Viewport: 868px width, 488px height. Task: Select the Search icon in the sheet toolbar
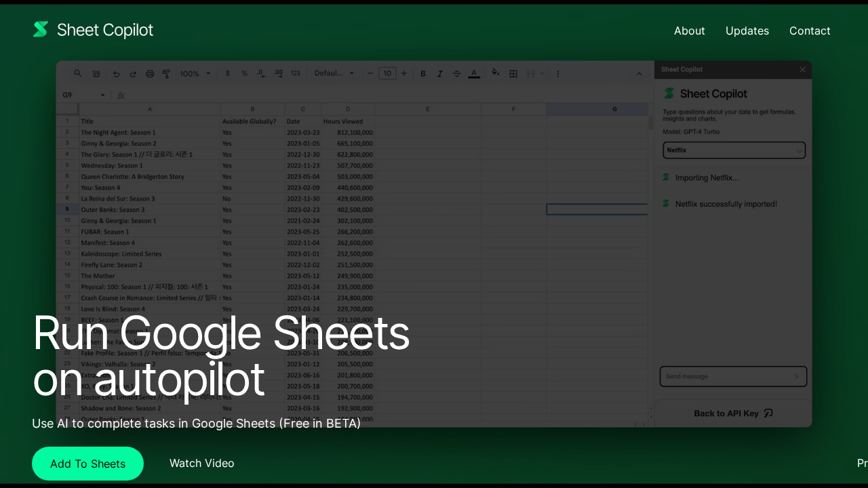tap(77, 73)
